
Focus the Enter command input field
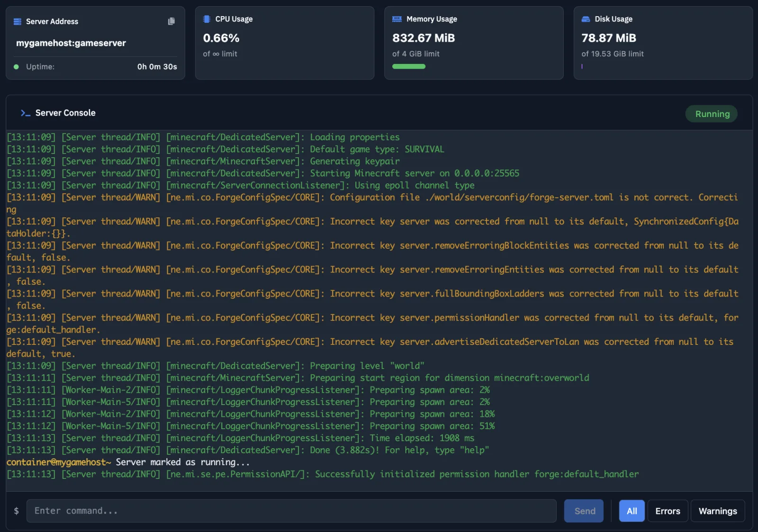[291, 511]
